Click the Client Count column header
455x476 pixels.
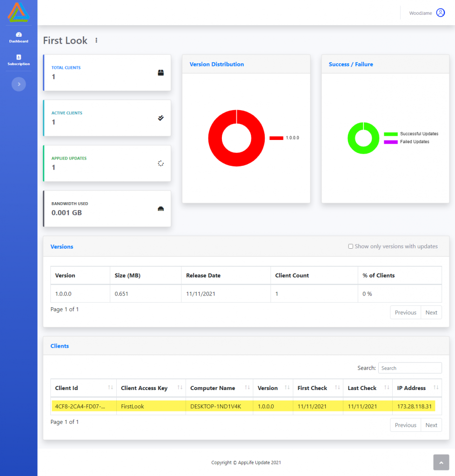(x=314, y=275)
